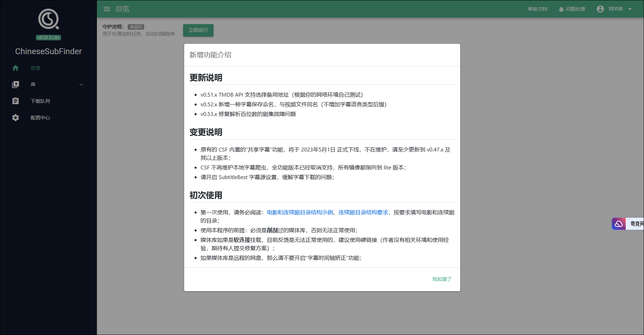This screenshot has height=335, width=644.
Task: Click the home icon beside 总览
Action: coord(16,68)
